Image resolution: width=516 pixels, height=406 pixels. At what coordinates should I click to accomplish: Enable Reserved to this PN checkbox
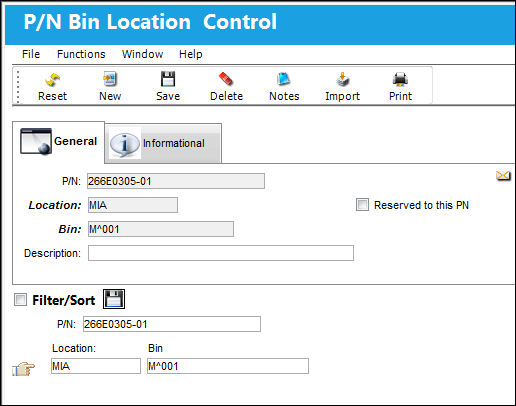click(x=362, y=205)
